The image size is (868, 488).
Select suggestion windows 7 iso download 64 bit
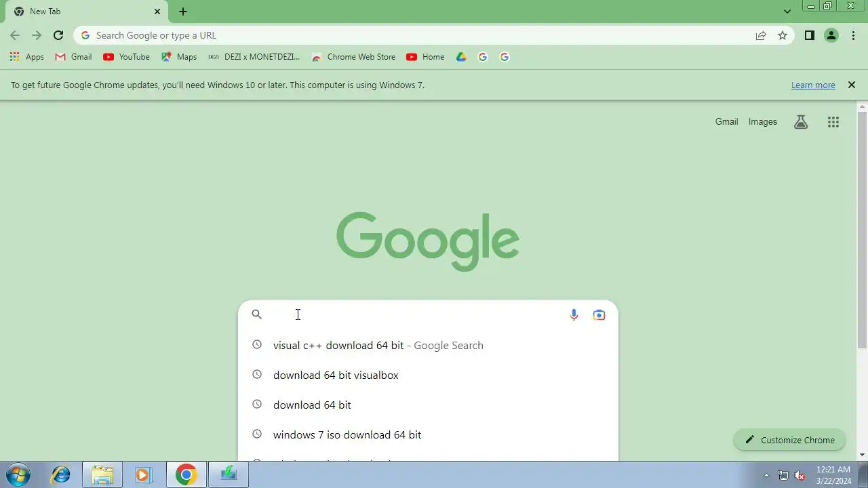(428, 434)
